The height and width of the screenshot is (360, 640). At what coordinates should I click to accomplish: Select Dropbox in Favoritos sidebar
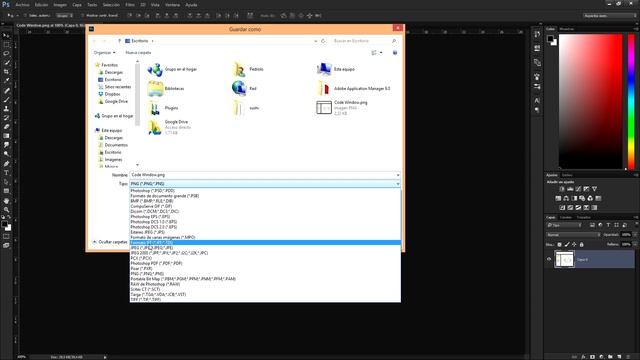[x=109, y=94]
